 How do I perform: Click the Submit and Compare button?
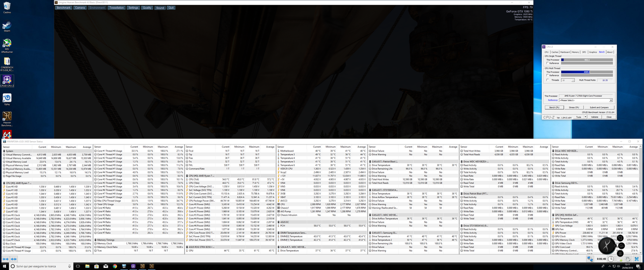[599, 107]
